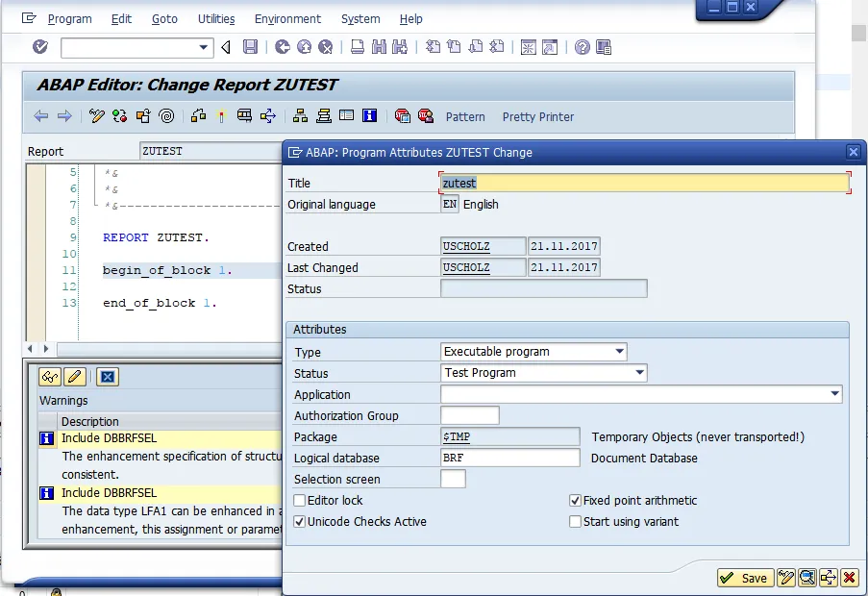Open the System menu
Image resolution: width=868 pixels, height=596 pixels.
[360, 19]
